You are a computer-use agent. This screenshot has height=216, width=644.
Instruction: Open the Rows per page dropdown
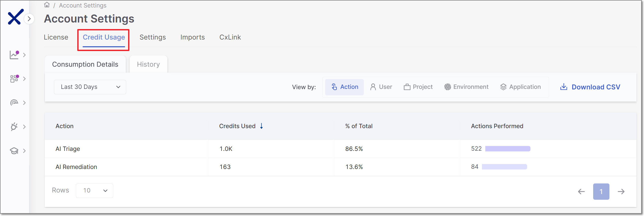(94, 191)
